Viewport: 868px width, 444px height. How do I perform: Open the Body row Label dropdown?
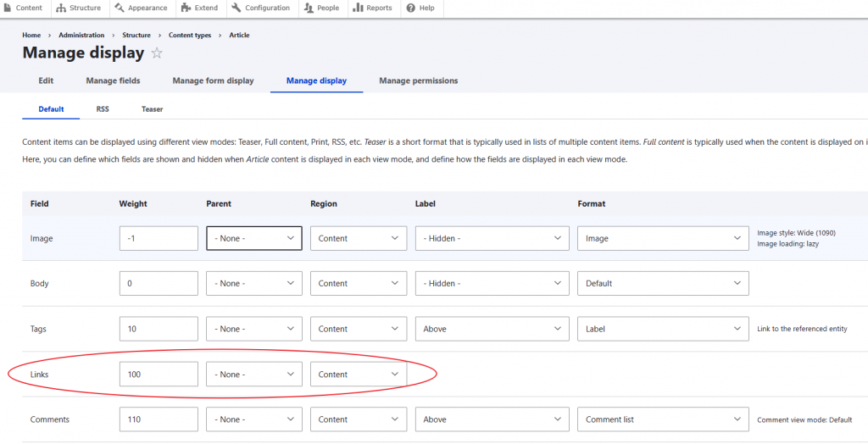point(492,284)
